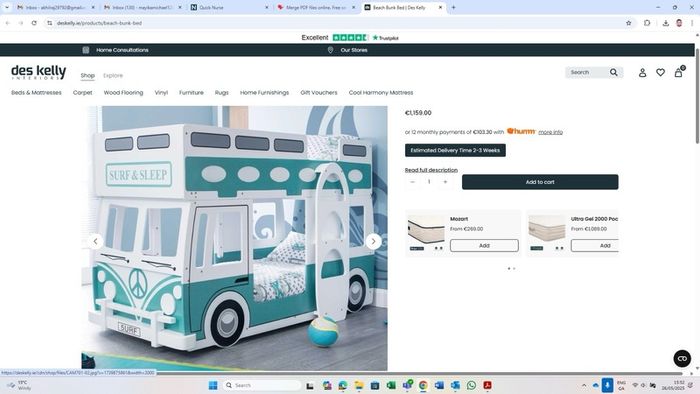Open Our Stores link
Image resolution: width=700 pixels, height=394 pixels.
point(354,50)
